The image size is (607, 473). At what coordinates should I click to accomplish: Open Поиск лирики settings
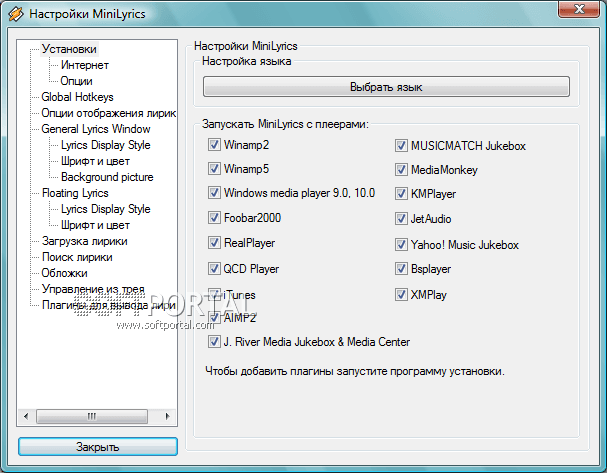pos(77,257)
